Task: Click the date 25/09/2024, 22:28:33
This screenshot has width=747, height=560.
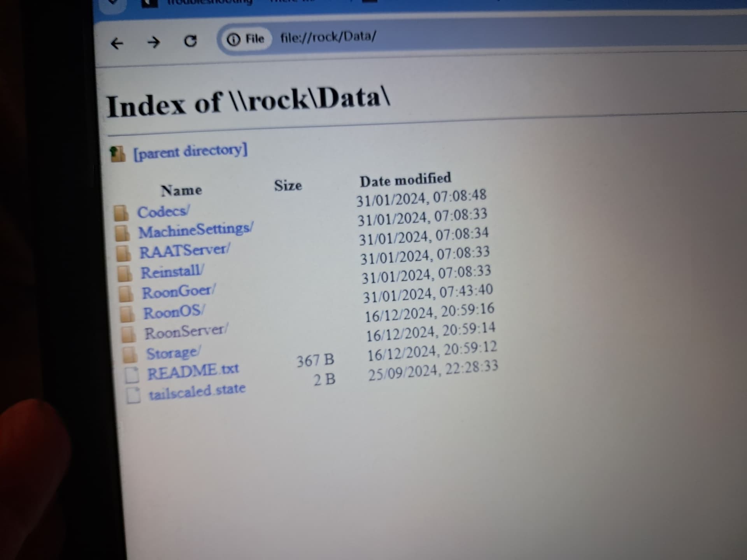Action: pos(433,370)
